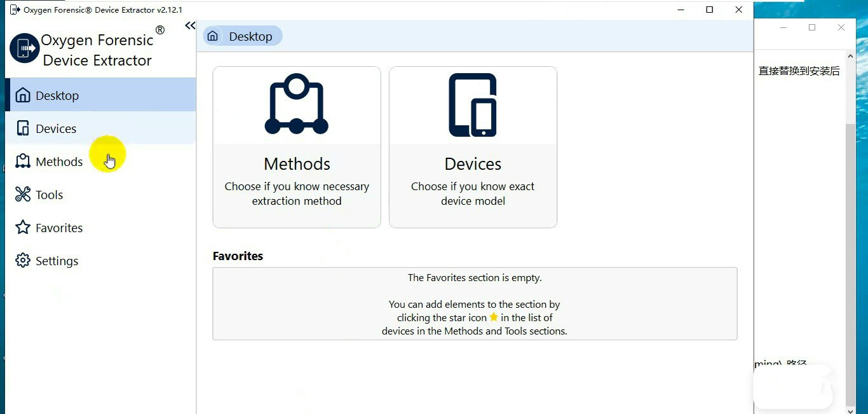Click the background window's vertical scrollbar
The width and height of the screenshot is (868, 414).
coord(850,254)
